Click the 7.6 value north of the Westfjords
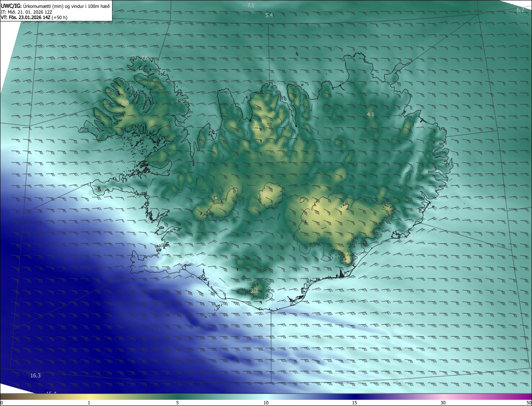 coord(144,58)
